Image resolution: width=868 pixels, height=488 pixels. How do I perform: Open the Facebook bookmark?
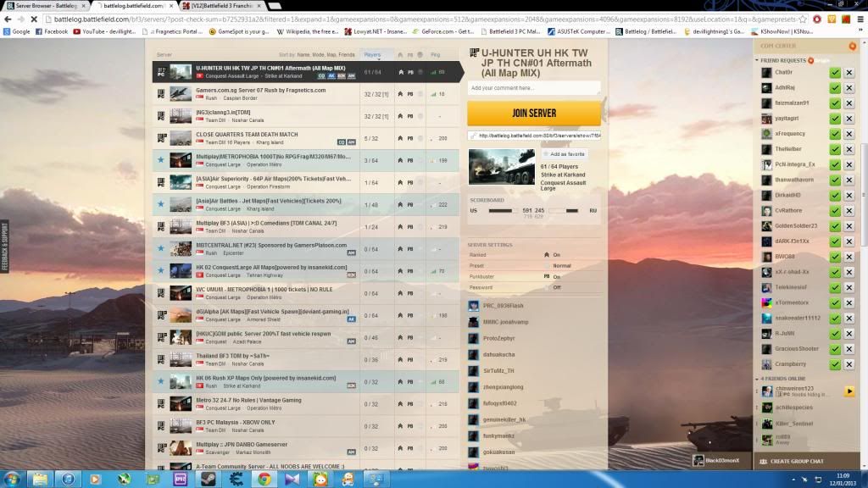(x=52, y=31)
